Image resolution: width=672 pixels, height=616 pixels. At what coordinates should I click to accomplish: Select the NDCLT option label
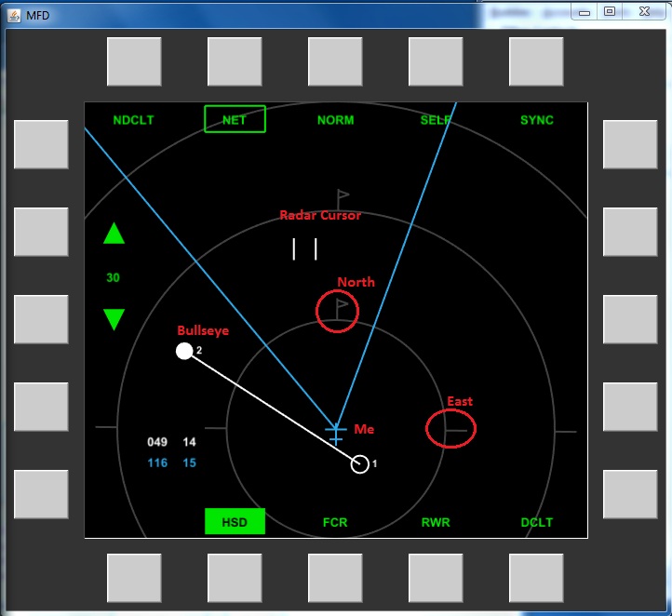(133, 120)
